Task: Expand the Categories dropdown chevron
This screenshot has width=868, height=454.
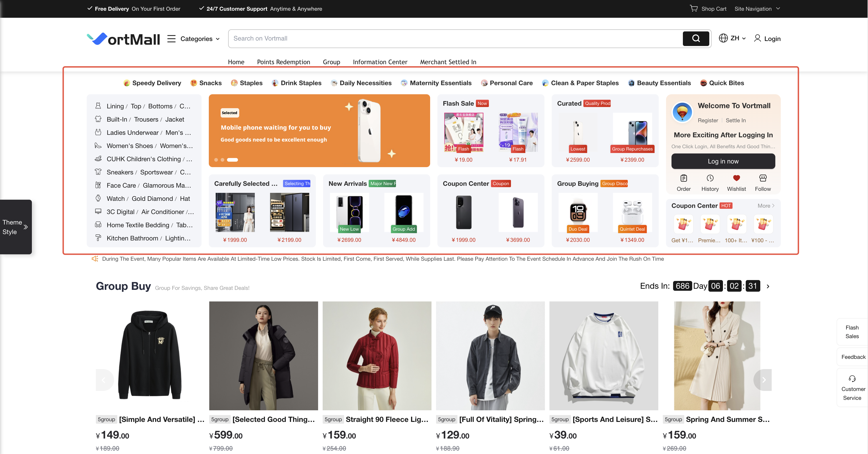Action: point(218,39)
